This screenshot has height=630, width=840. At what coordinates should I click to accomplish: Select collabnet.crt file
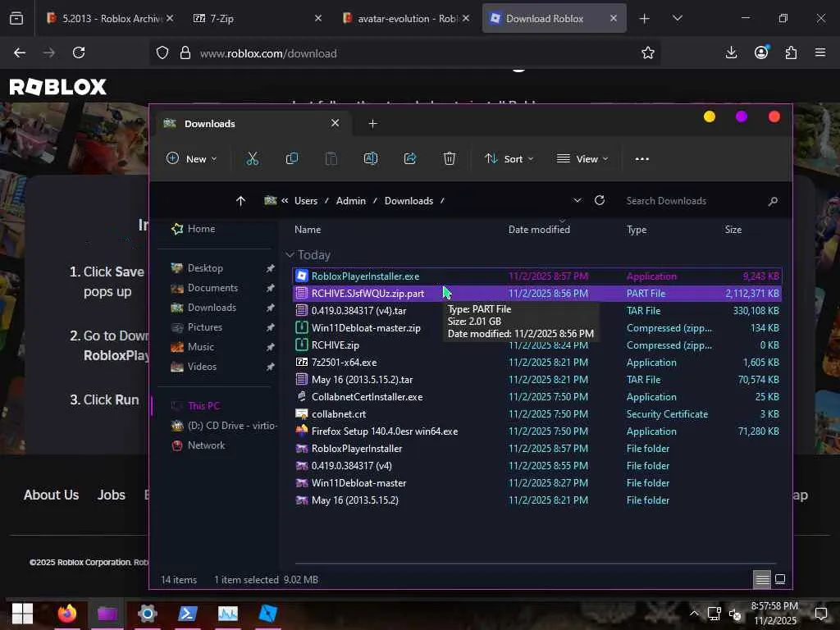tap(537, 414)
